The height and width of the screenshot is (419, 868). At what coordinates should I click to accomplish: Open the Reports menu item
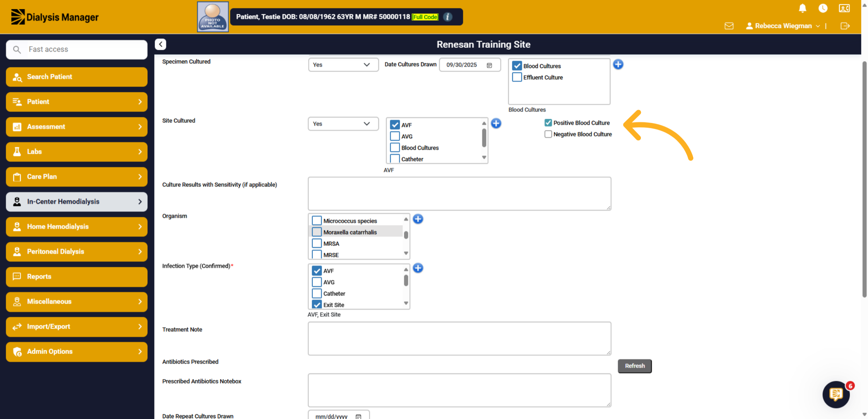click(x=77, y=276)
